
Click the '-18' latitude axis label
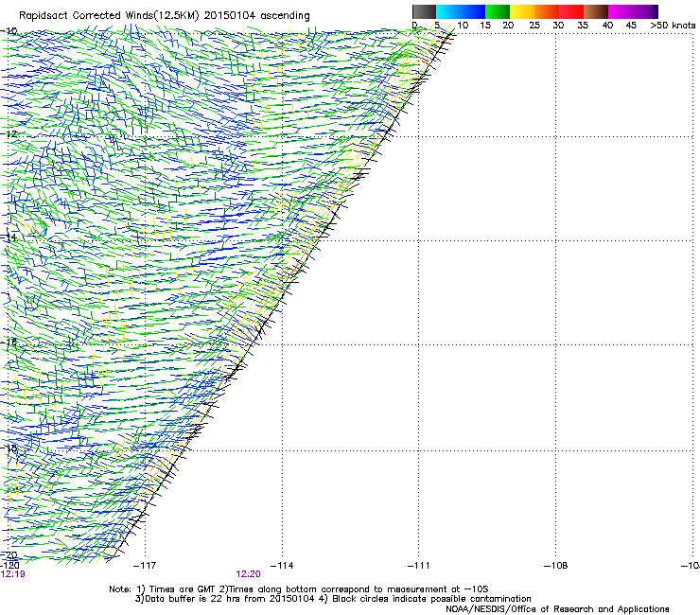click(x=9, y=448)
